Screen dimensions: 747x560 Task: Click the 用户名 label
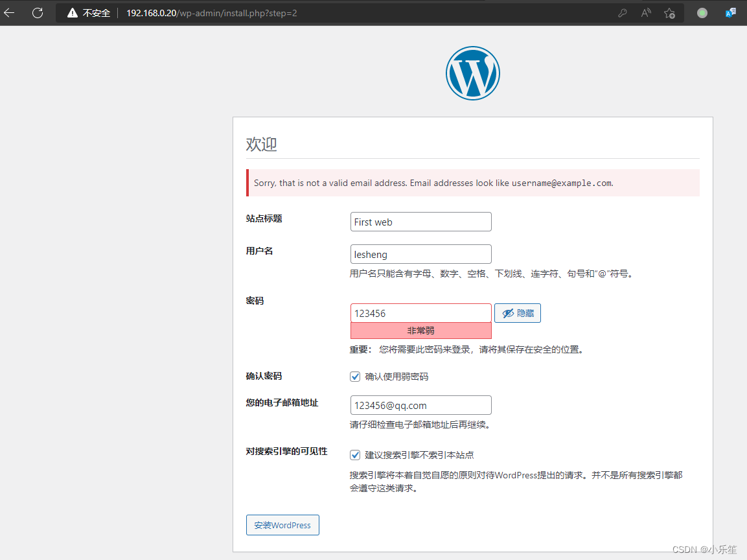pyautogui.click(x=259, y=251)
